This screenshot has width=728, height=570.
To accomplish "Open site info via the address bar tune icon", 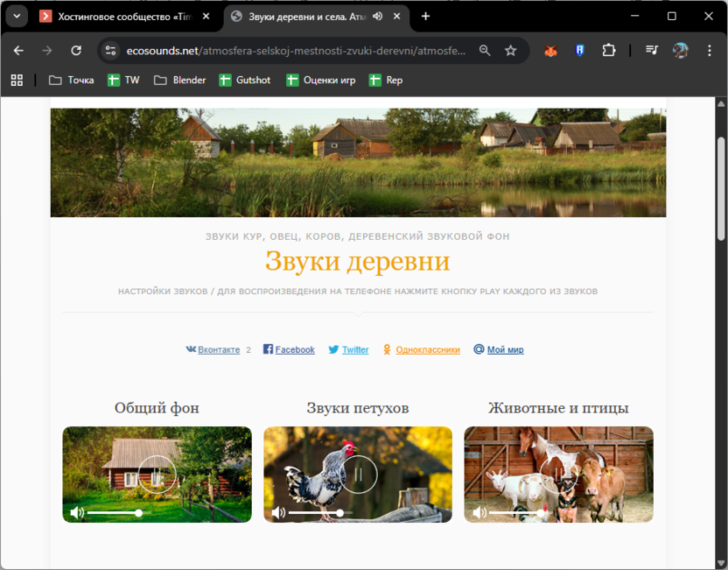I will 110,51.
